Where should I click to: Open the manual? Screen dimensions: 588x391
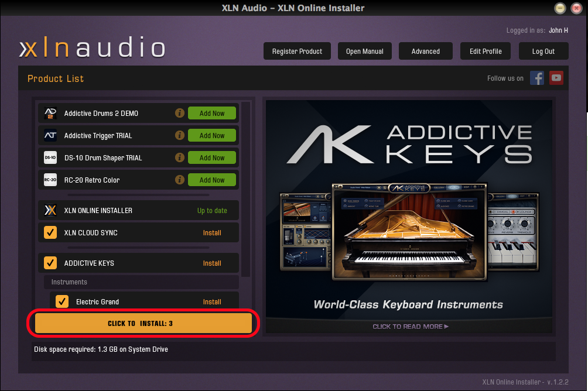pyautogui.click(x=364, y=51)
